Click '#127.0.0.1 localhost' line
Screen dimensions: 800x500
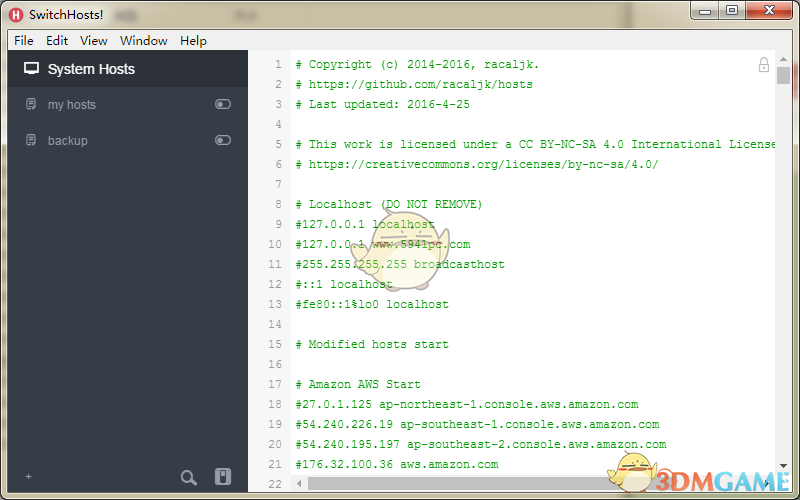tap(365, 224)
